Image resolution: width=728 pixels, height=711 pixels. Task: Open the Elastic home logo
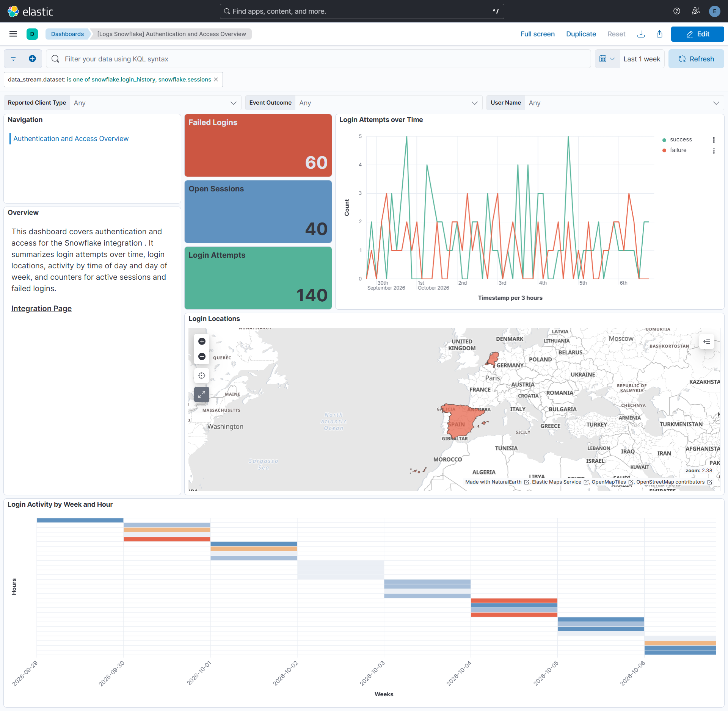[x=30, y=11]
